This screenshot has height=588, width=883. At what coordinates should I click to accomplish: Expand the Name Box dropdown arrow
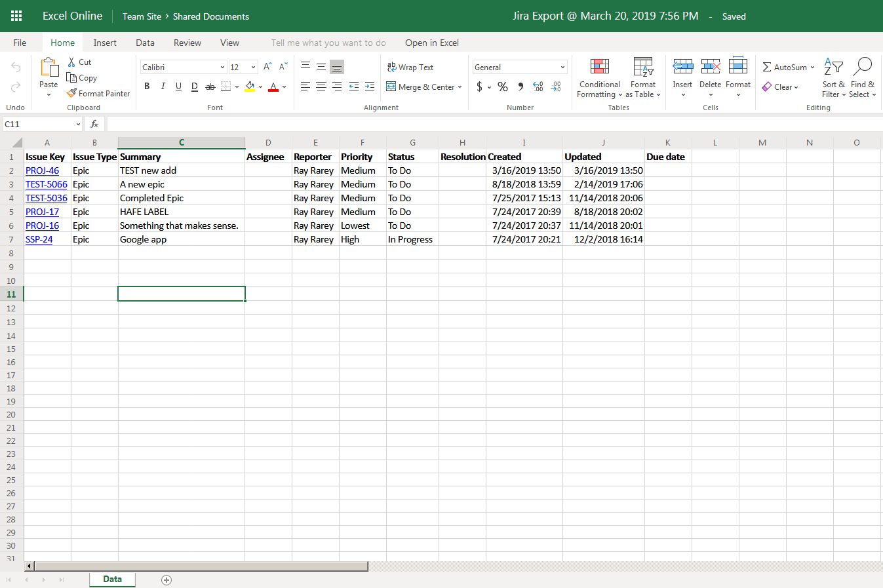coord(78,124)
